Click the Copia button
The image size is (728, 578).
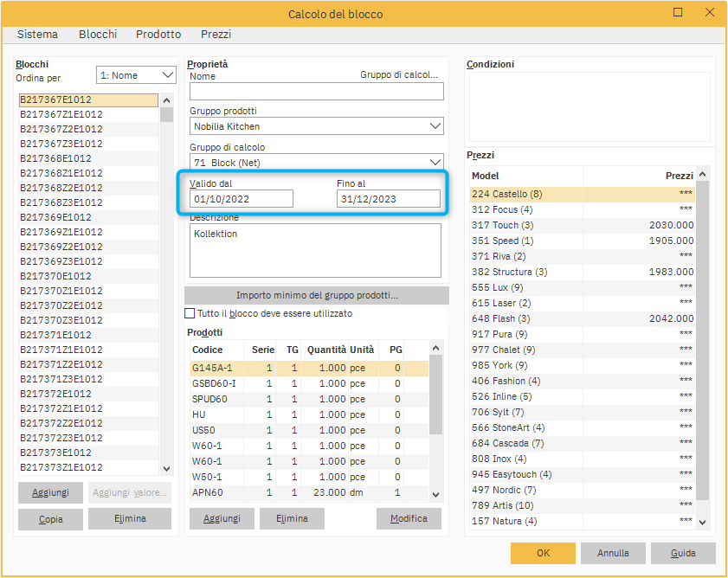click(x=50, y=519)
